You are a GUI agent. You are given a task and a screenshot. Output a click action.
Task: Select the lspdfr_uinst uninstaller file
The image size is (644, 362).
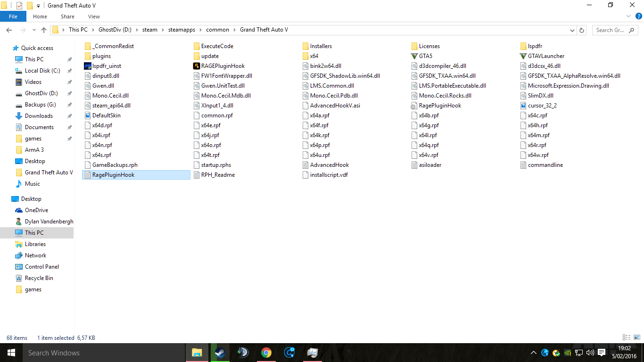click(103, 66)
